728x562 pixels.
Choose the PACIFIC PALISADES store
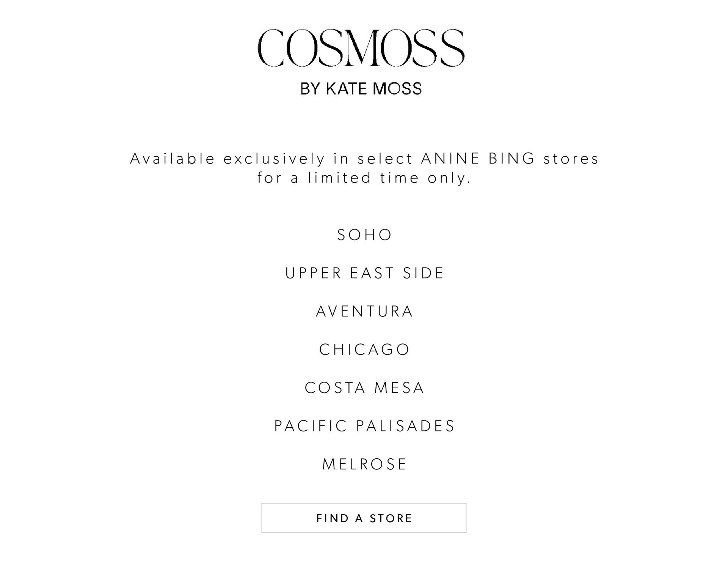pyautogui.click(x=364, y=426)
